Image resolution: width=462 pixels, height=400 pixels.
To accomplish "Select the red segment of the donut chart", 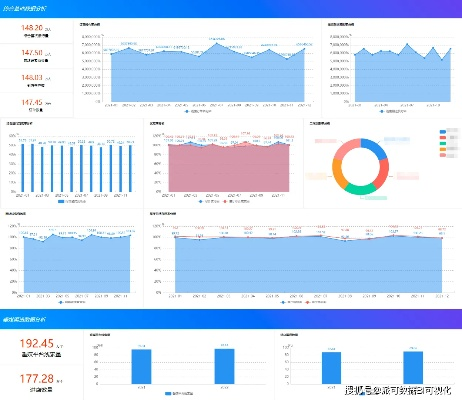I will (382, 173).
